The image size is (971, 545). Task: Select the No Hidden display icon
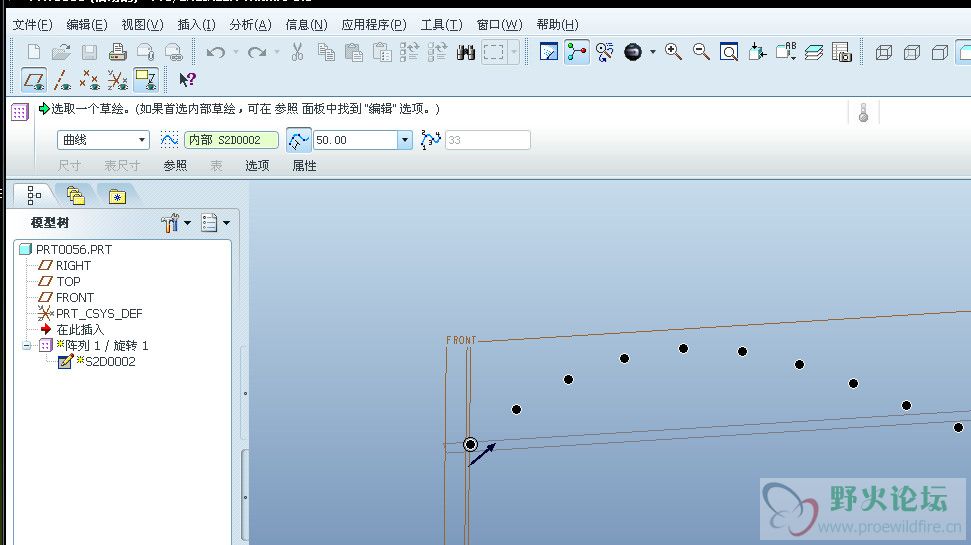click(939, 52)
